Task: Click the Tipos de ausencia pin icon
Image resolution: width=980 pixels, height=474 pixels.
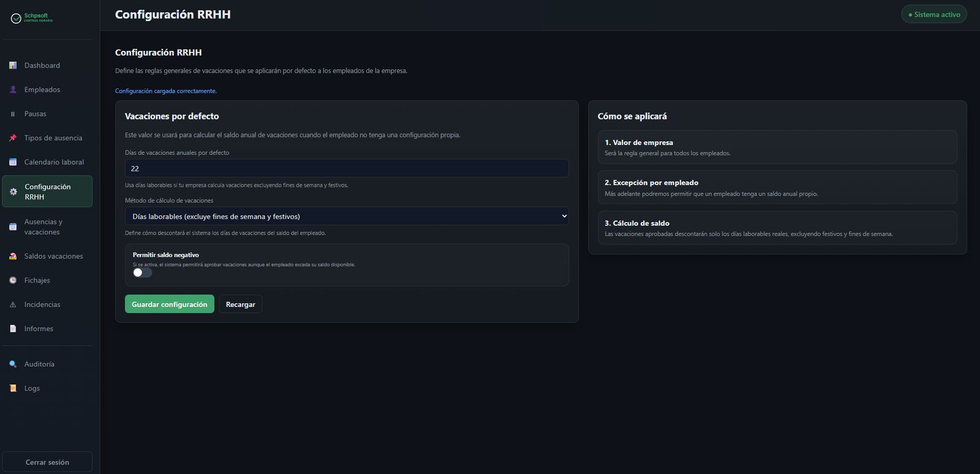Action: pyautogui.click(x=13, y=138)
